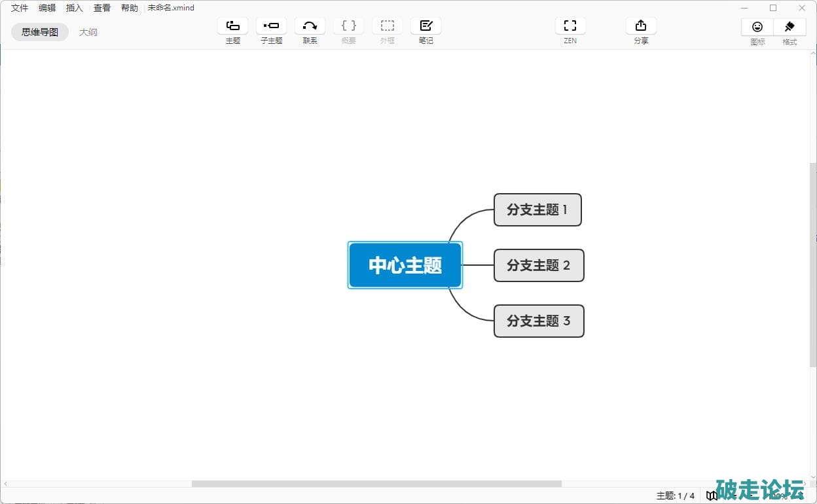Expand the 插入 menu
This screenshot has height=504, width=817.
[x=75, y=8]
